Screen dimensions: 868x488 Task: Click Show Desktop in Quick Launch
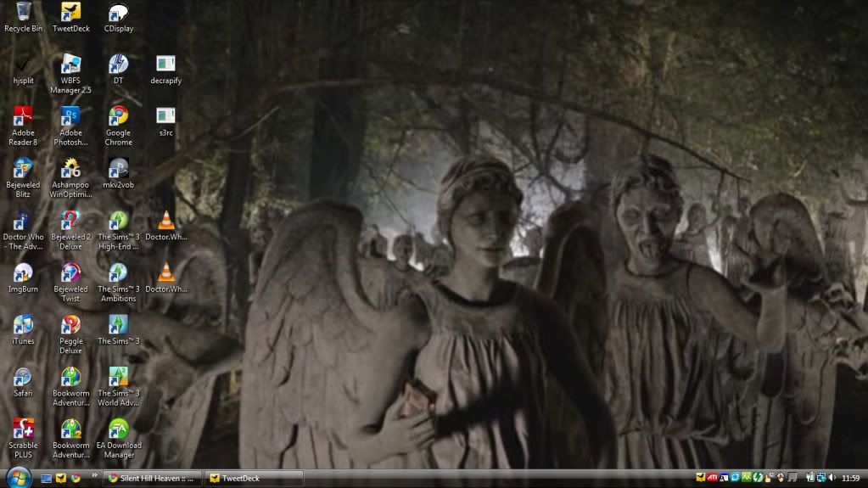coord(47,478)
